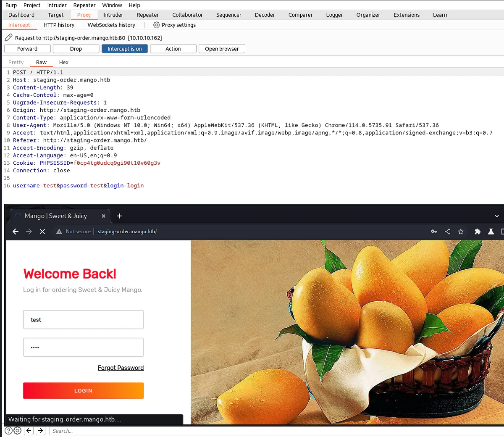Switch to Pretty request view
Screen dimensions: 504x437
coord(16,62)
